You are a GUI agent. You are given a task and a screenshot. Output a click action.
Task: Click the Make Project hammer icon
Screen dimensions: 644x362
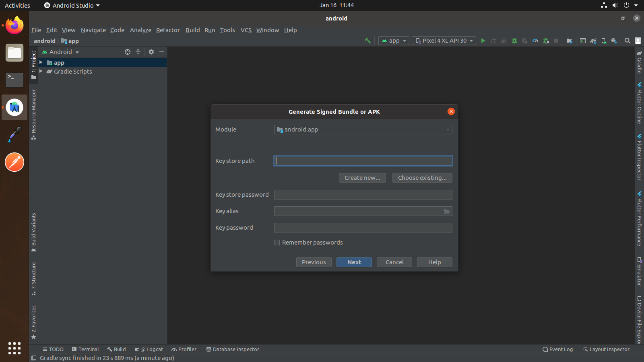point(367,41)
